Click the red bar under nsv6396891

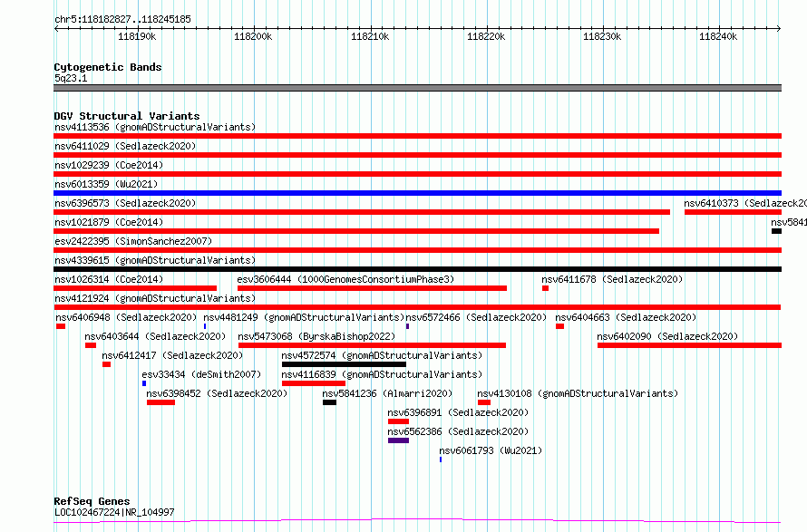coord(398,421)
